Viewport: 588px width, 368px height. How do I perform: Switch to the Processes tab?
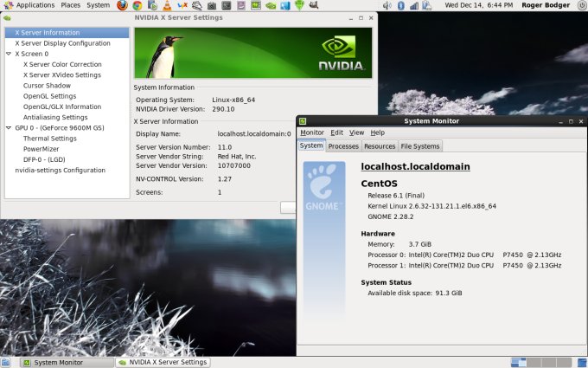[343, 146]
